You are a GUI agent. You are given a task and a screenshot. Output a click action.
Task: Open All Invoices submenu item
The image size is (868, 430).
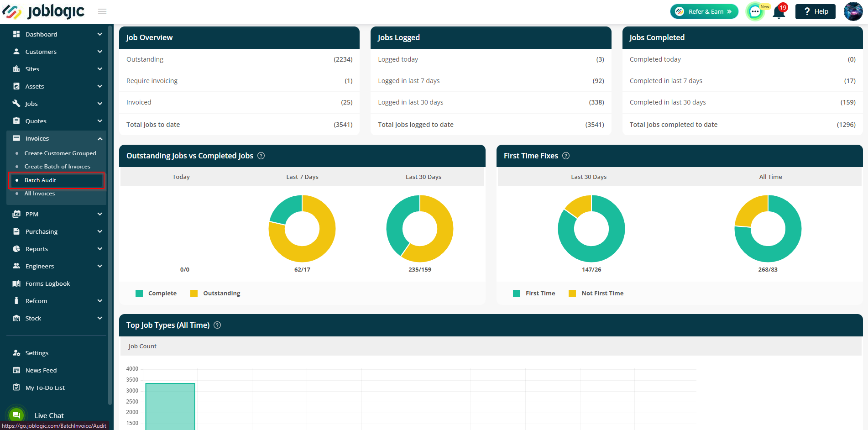click(x=40, y=194)
